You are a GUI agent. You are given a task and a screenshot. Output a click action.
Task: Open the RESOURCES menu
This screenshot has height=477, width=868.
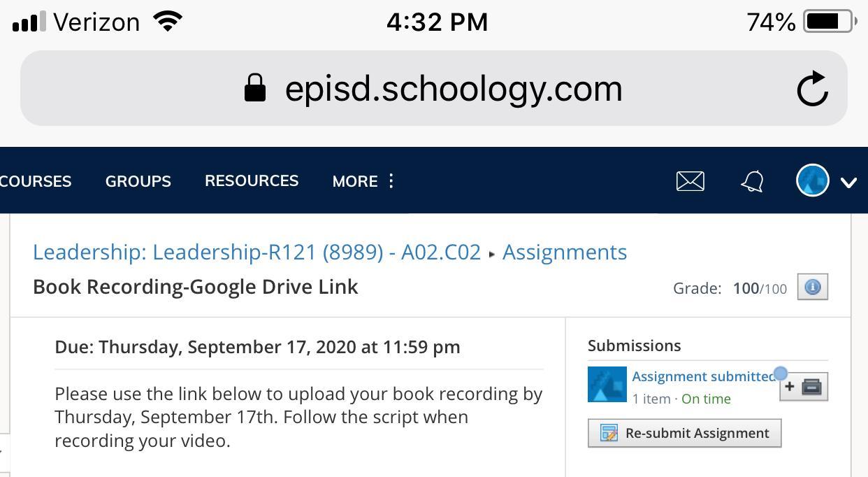click(x=252, y=181)
